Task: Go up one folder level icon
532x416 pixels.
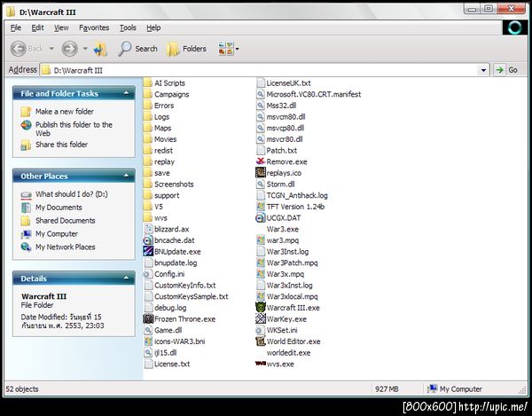Action: pyautogui.click(x=100, y=49)
